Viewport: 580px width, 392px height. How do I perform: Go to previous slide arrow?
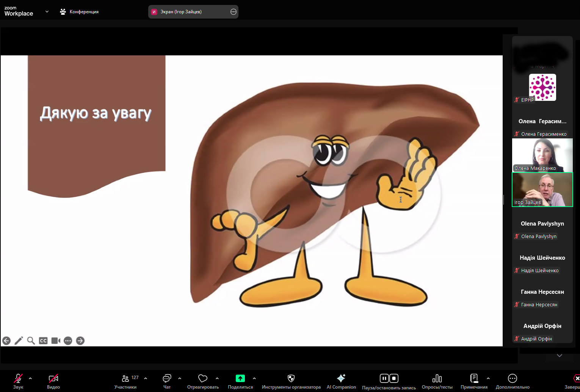6,340
